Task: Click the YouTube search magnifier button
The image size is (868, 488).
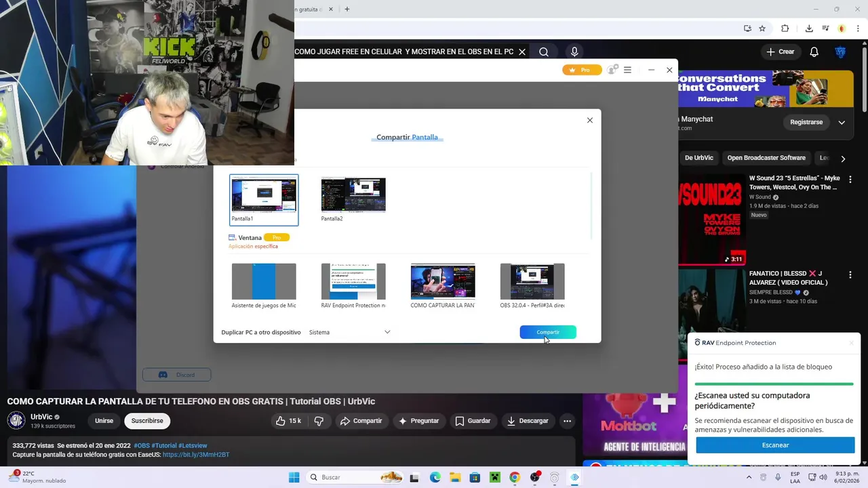Action: pyautogui.click(x=544, y=52)
